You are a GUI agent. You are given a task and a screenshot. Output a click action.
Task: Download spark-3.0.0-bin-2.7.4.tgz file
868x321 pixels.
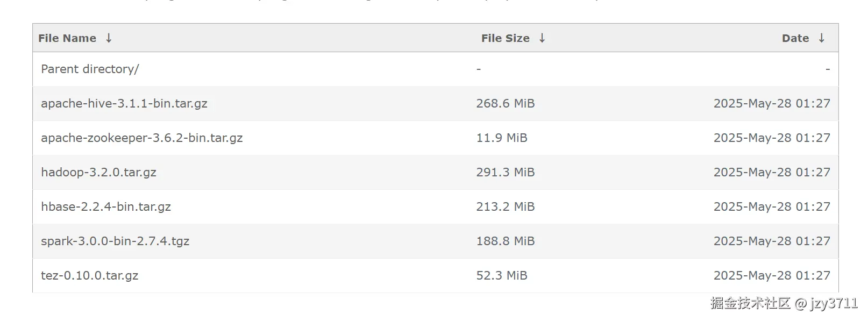(x=115, y=241)
